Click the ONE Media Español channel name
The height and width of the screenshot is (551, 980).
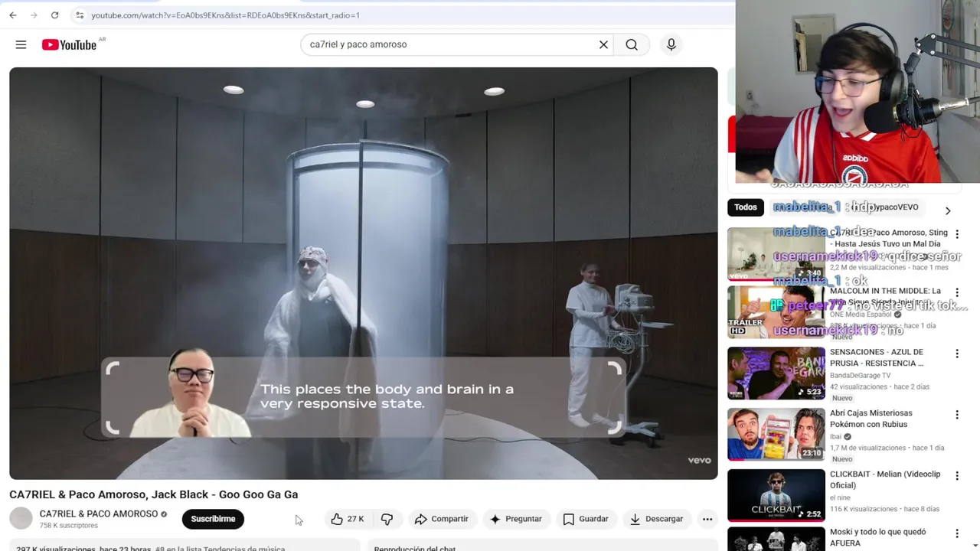point(861,315)
